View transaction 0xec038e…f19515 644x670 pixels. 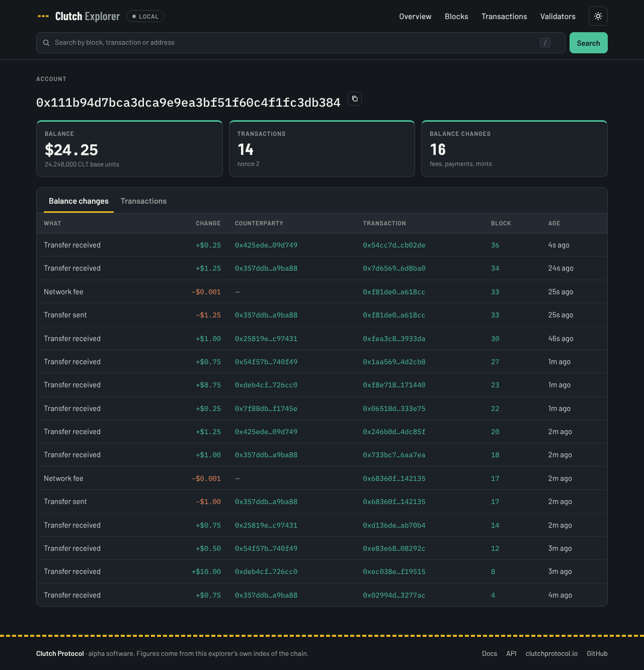tap(394, 571)
